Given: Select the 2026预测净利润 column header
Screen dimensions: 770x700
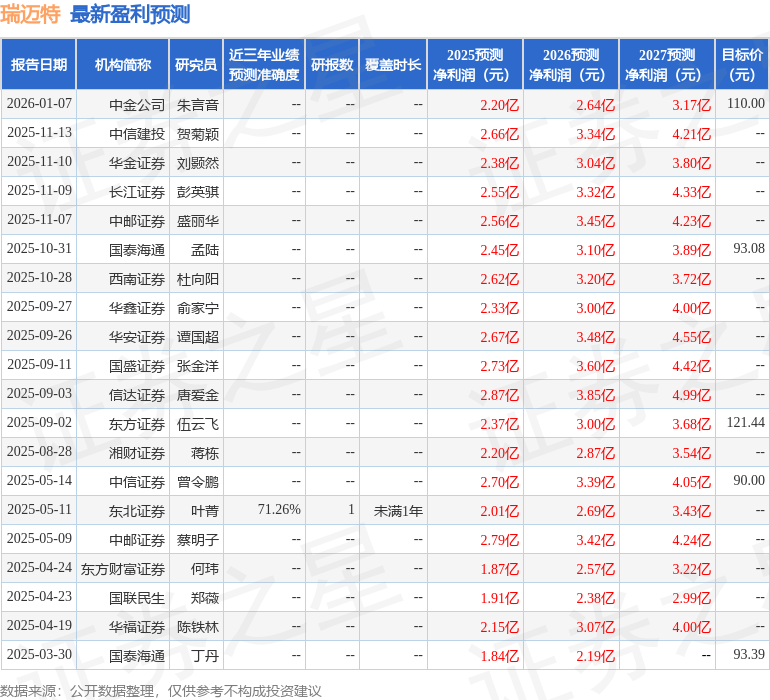Looking at the screenshot, I should [x=571, y=64].
